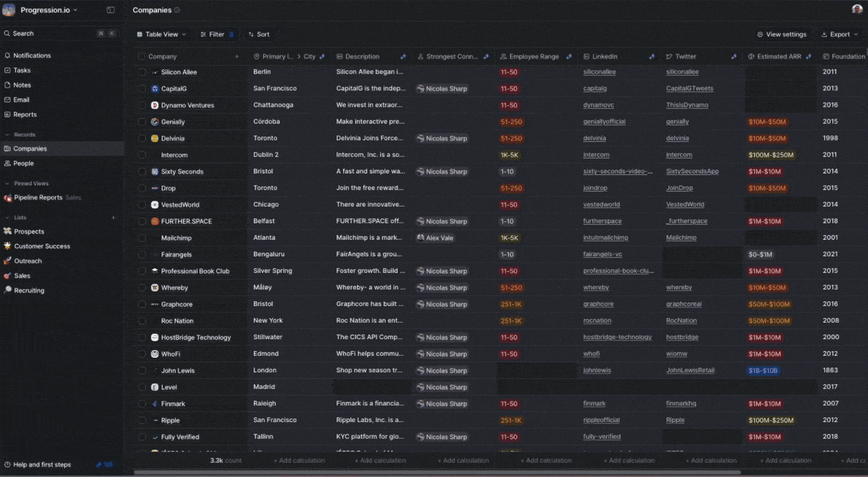Viewport: 868px width, 477px height.
Task: Click the Fairangels $0-$1M ARR tag
Action: point(760,254)
